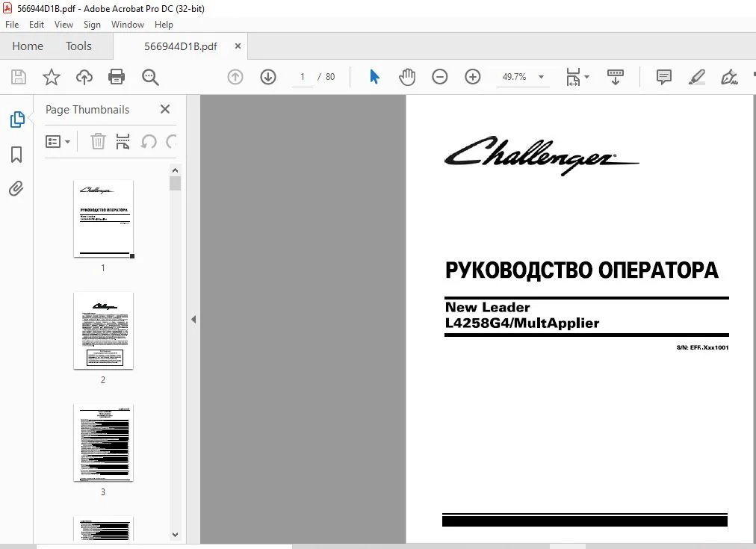
Task: Select page 3 thumbnail
Action: [x=104, y=442]
